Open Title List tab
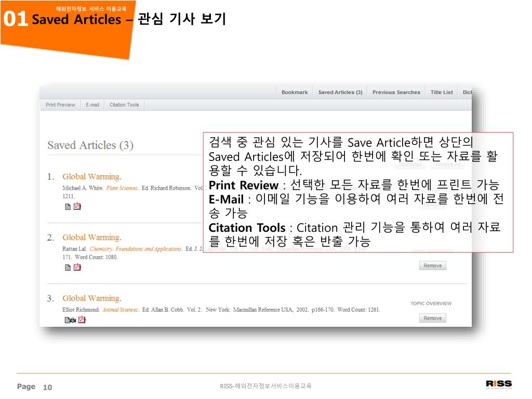 [442, 92]
